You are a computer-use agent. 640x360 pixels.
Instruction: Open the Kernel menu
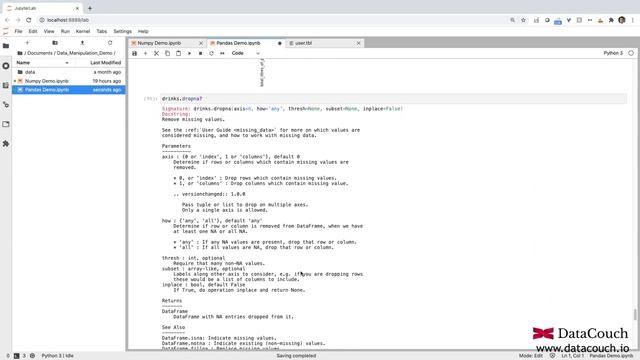(x=83, y=31)
